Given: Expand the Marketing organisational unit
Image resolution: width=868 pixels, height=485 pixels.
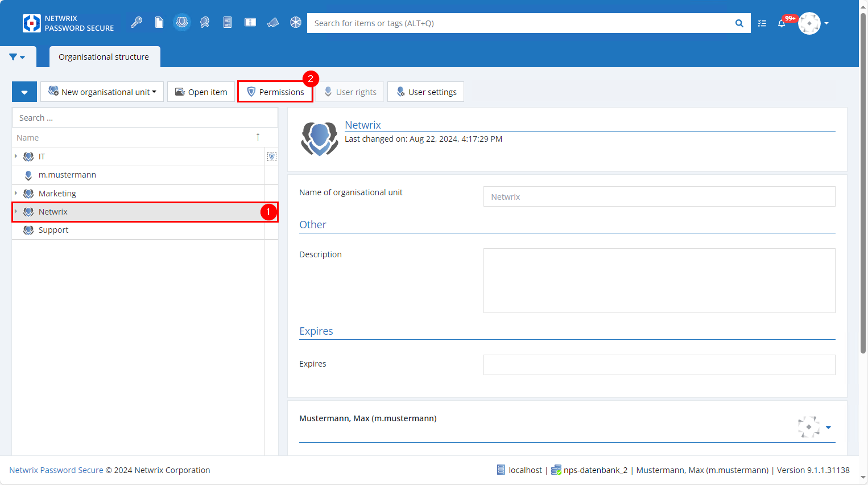Looking at the screenshot, I should pos(16,193).
